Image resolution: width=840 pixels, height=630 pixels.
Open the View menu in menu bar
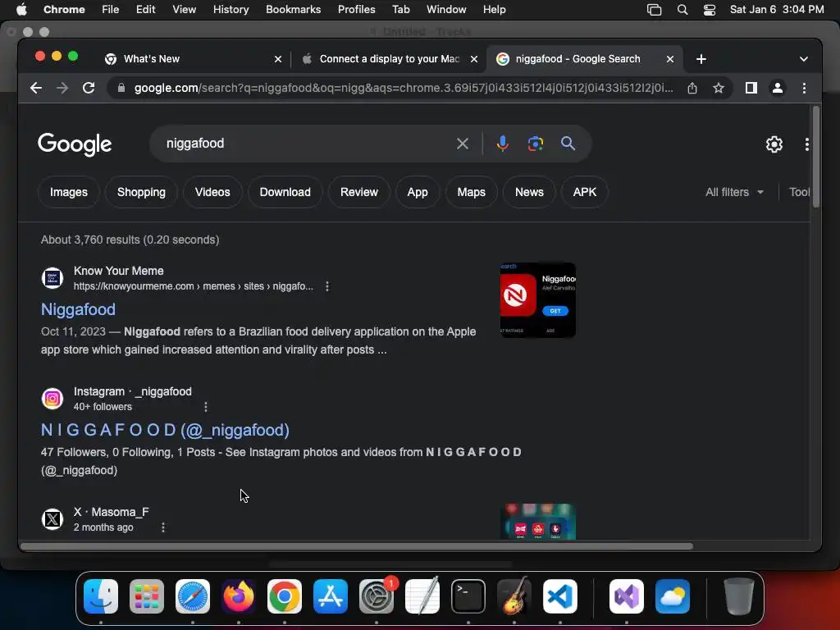184,10
